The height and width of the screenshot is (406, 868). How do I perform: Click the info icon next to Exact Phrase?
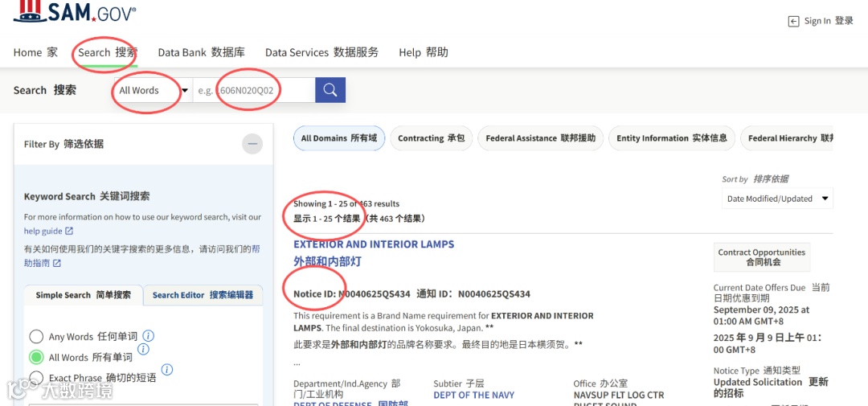coord(167,370)
